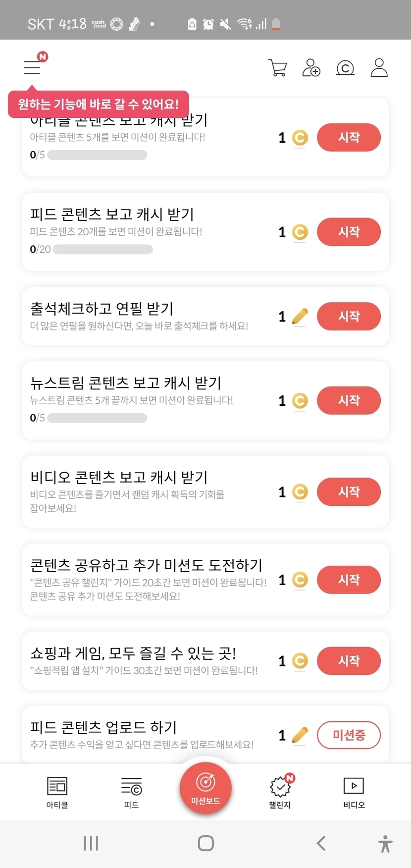Tap 미션중 on 피드 콘텐츠 업로드 하기
The width and height of the screenshot is (411, 868).
click(x=349, y=735)
